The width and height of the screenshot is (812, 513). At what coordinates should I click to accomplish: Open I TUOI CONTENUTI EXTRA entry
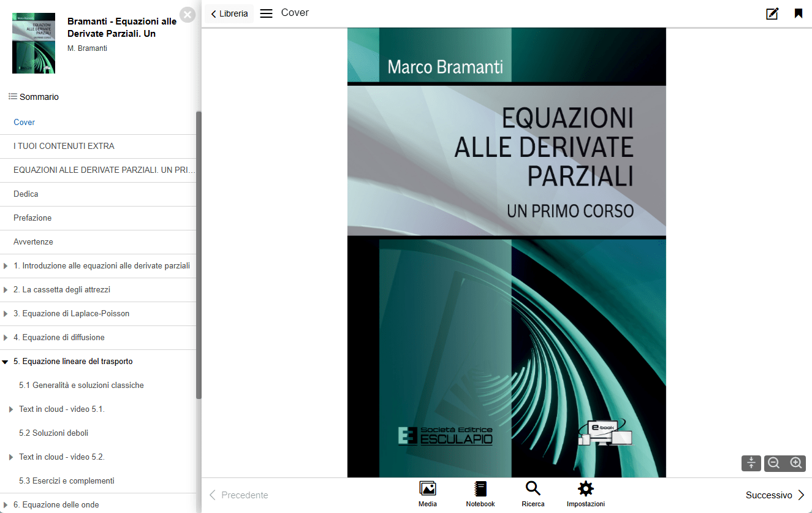[x=98, y=146]
